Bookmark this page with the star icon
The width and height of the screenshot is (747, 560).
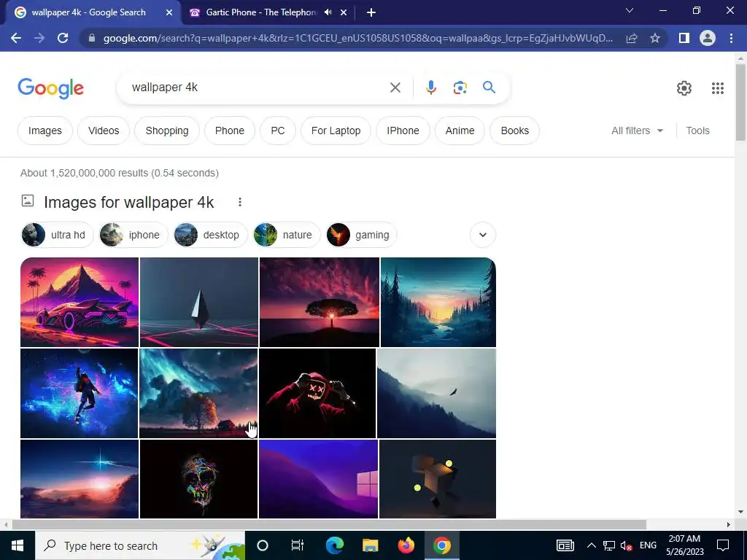coord(655,38)
